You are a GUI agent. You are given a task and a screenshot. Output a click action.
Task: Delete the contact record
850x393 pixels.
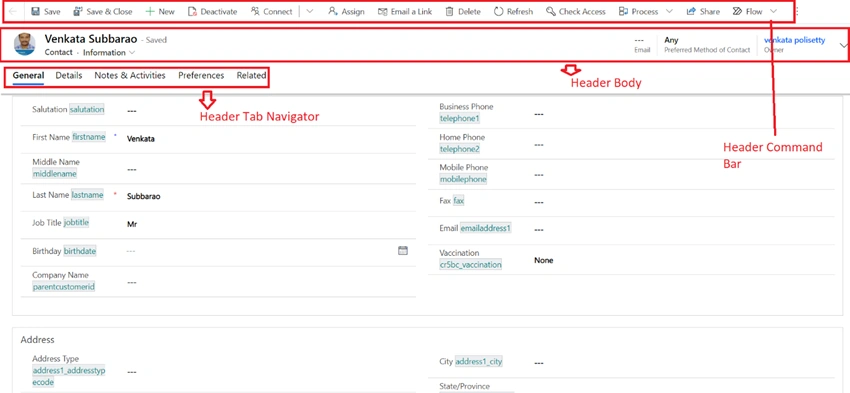click(x=463, y=11)
